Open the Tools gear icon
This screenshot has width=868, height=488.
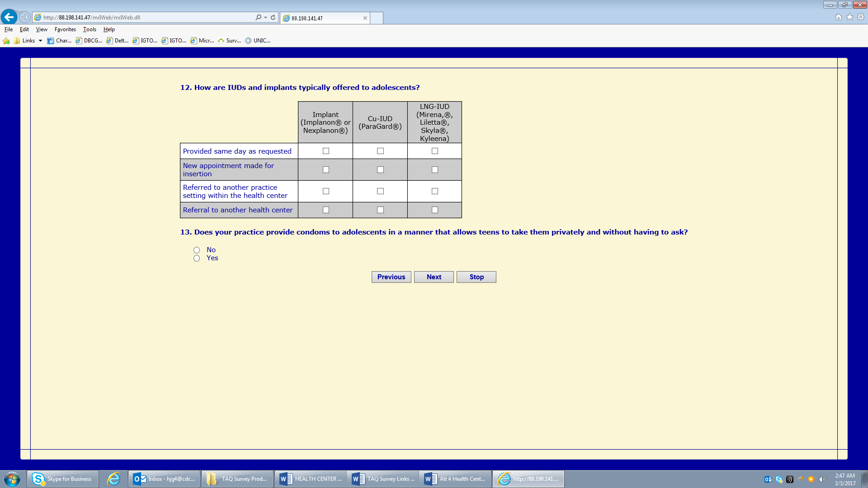point(861,17)
